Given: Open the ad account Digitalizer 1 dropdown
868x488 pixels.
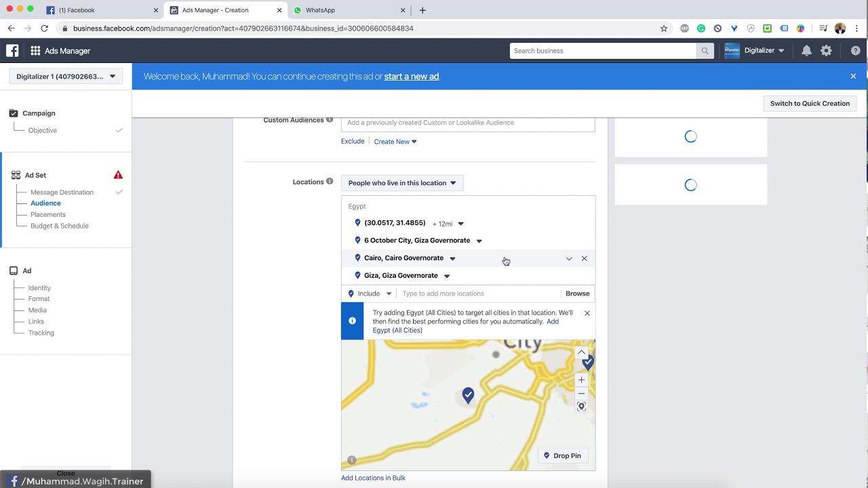Looking at the screenshot, I should [x=66, y=77].
